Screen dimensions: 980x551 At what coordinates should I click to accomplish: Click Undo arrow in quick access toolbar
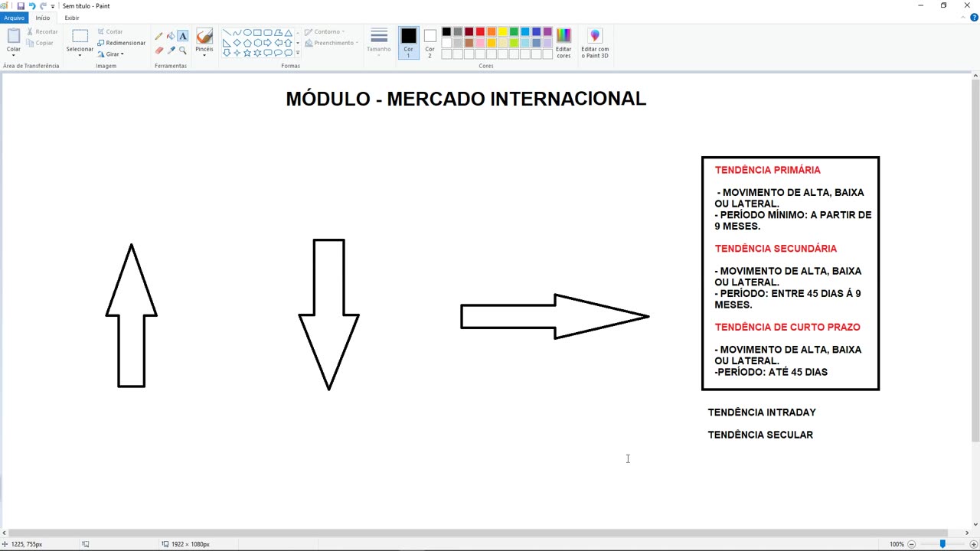[32, 5]
